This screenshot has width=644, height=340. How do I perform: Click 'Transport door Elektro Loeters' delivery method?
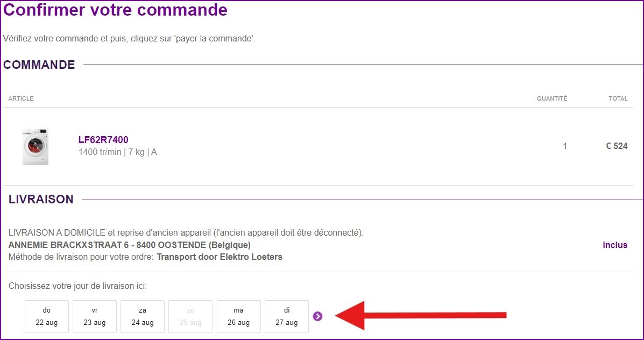(219, 257)
